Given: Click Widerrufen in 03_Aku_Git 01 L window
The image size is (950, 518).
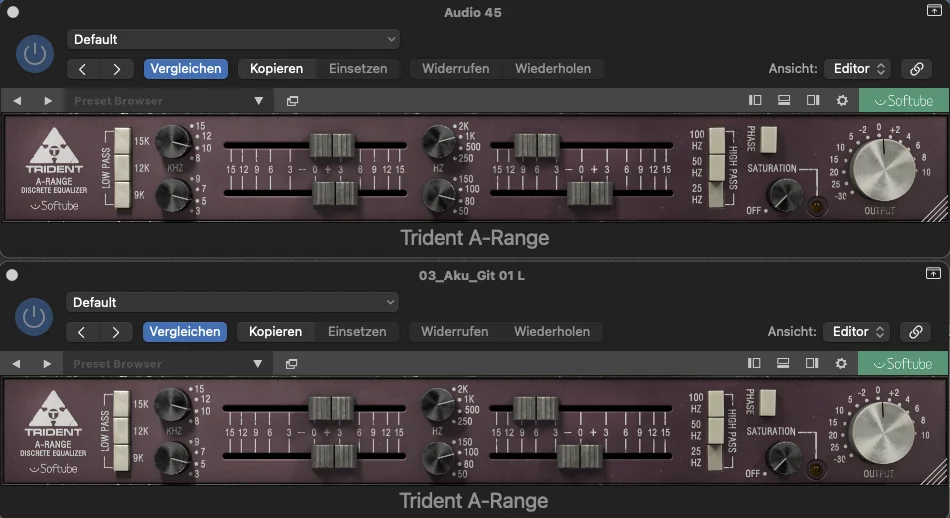Looking at the screenshot, I should pos(455,332).
